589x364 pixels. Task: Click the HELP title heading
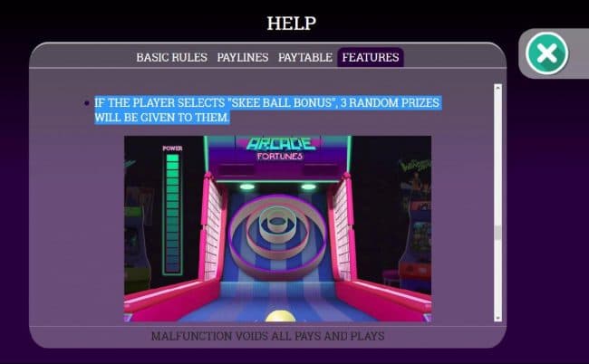point(291,23)
